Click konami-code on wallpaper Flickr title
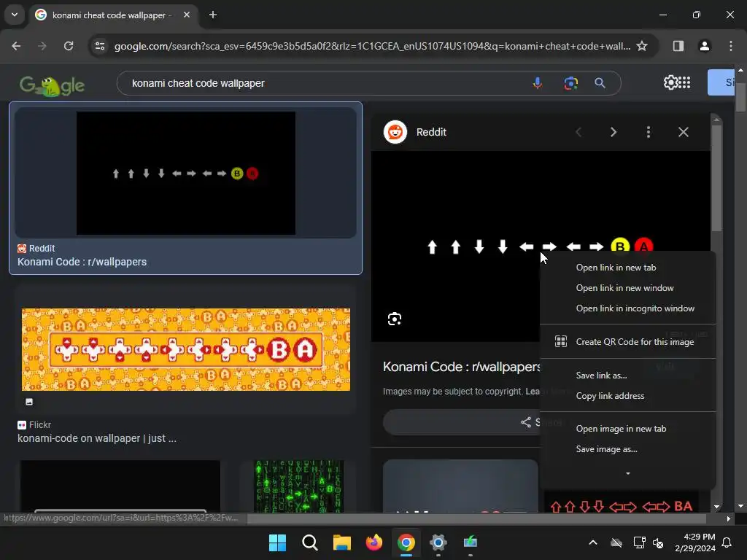The image size is (747, 560). pos(97,438)
